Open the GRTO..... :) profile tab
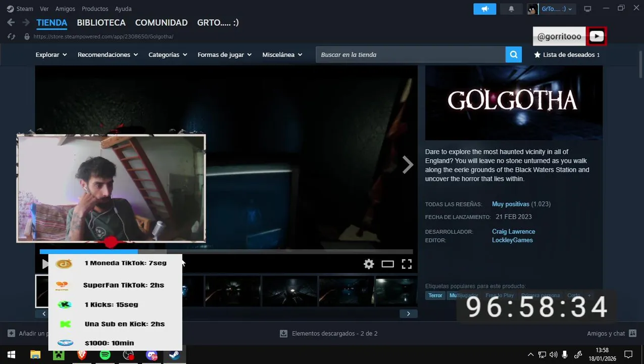644x364 pixels. [x=218, y=23]
